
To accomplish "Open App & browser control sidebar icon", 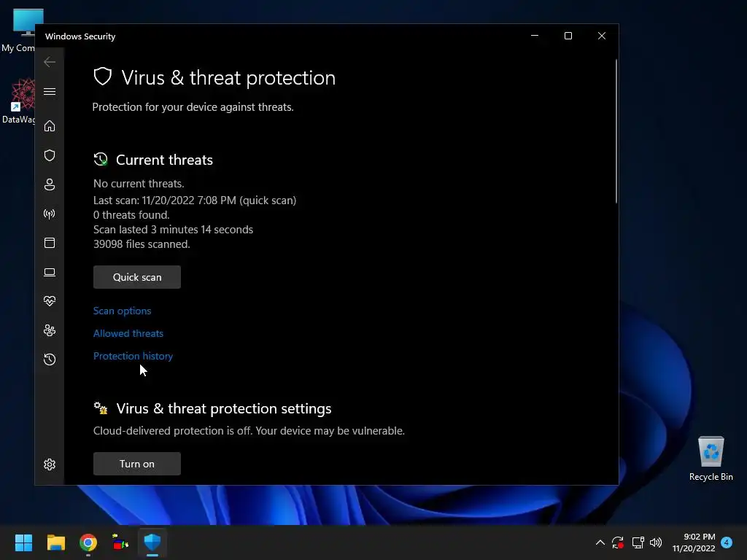I will pyautogui.click(x=50, y=243).
